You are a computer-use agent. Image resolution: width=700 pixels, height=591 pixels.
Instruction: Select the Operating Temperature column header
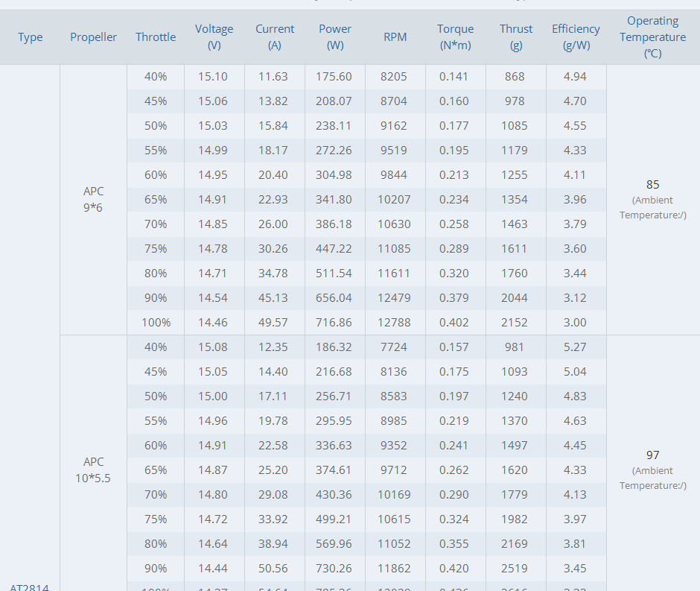click(652, 37)
